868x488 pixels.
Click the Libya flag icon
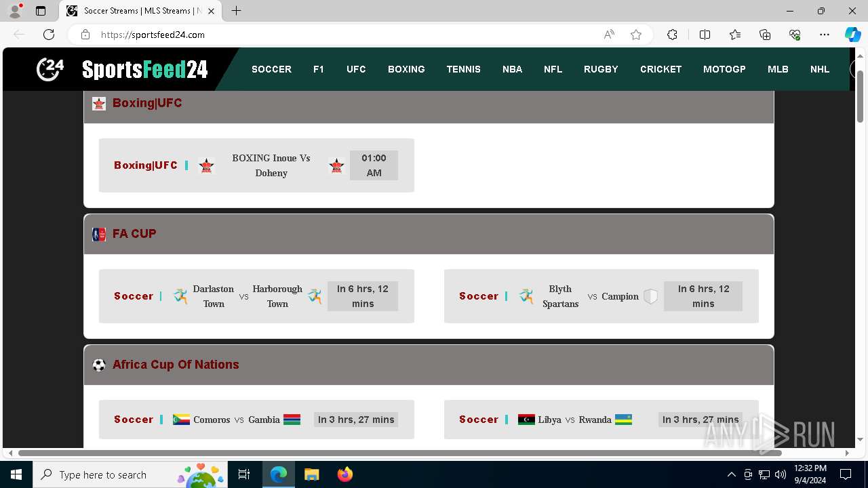point(526,420)
